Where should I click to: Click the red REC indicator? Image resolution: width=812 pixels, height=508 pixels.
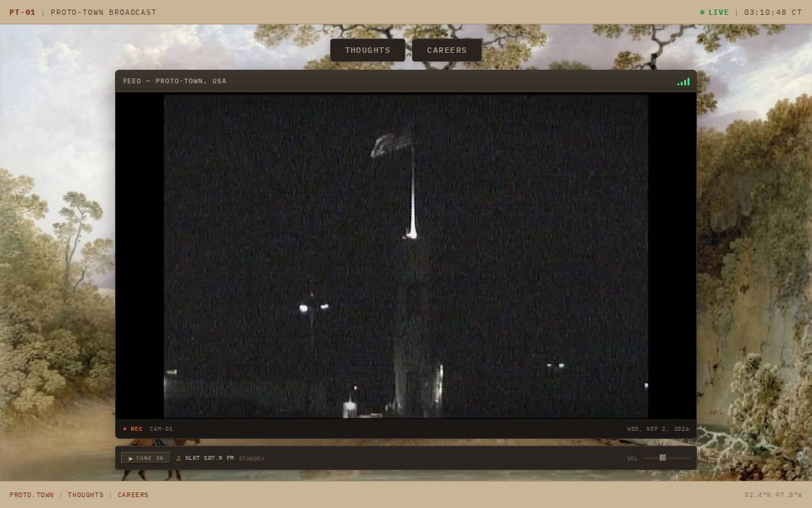tap(133, 429)
